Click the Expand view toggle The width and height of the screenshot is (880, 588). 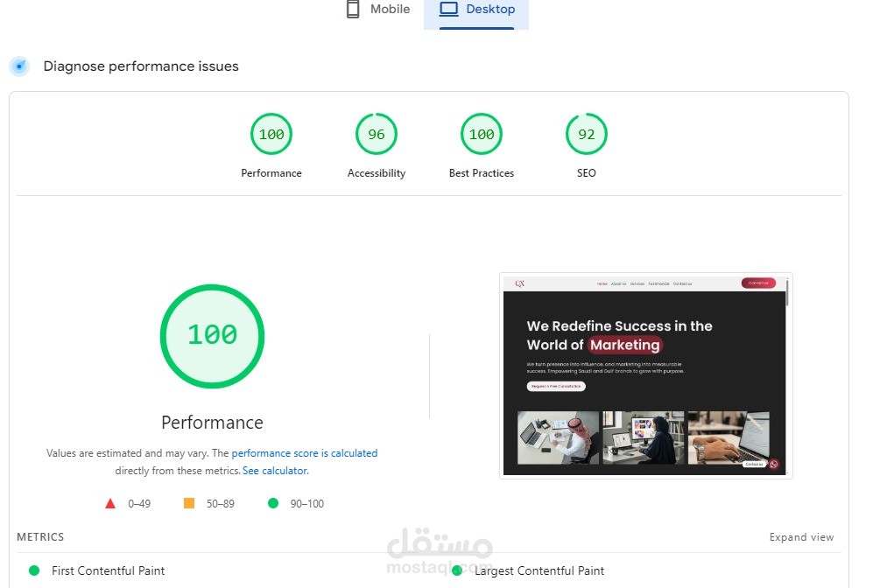click(x=801, y=537)
